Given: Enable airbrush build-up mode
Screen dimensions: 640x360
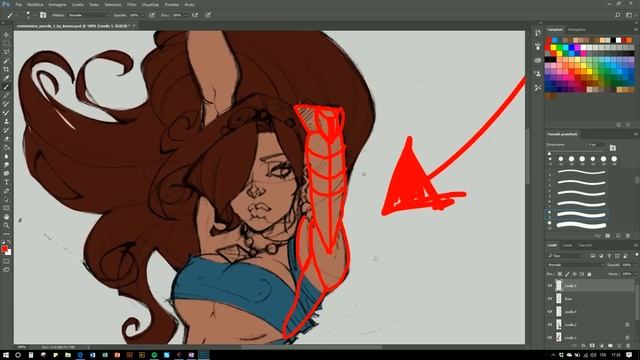Looking at the screenshot, I should coord(195,15).
